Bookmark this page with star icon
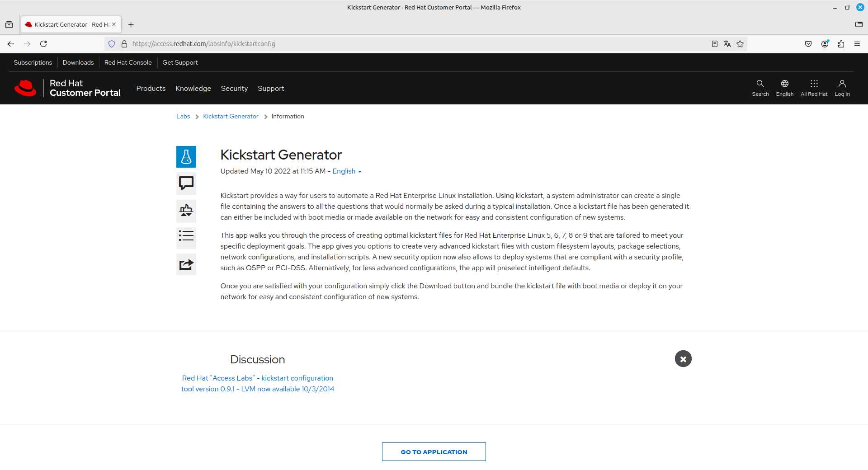 tap(740, 44)
